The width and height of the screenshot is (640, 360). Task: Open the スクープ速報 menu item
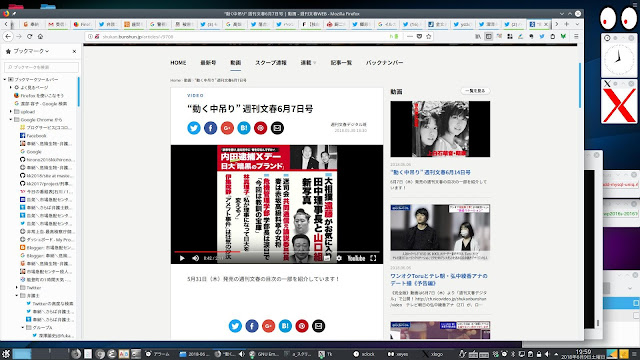271,63
